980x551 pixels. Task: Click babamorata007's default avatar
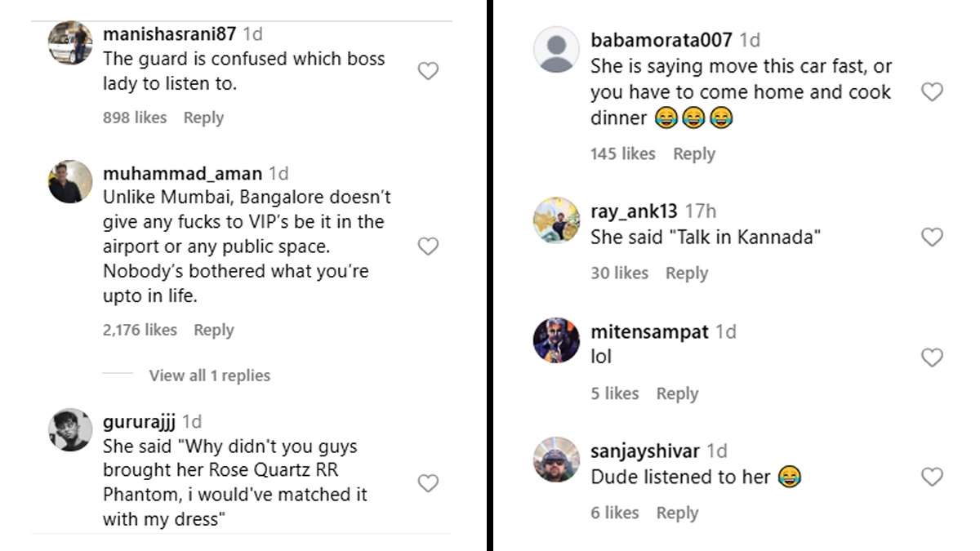pyautogui.click(x=556, y=49)
